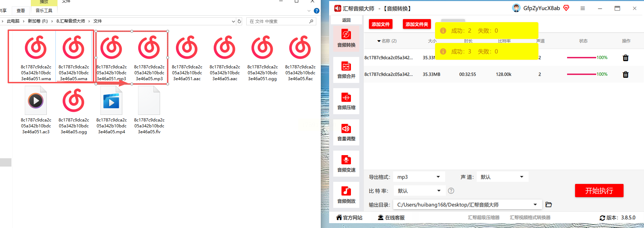This screenshot has height=228, width=644.
Task: Open the 音频合并 audio merge tool
Action: (346, 70)
